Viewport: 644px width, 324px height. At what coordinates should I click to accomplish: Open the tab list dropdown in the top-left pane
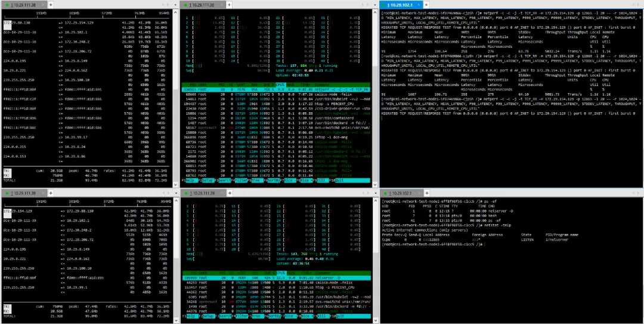point(175,5)
